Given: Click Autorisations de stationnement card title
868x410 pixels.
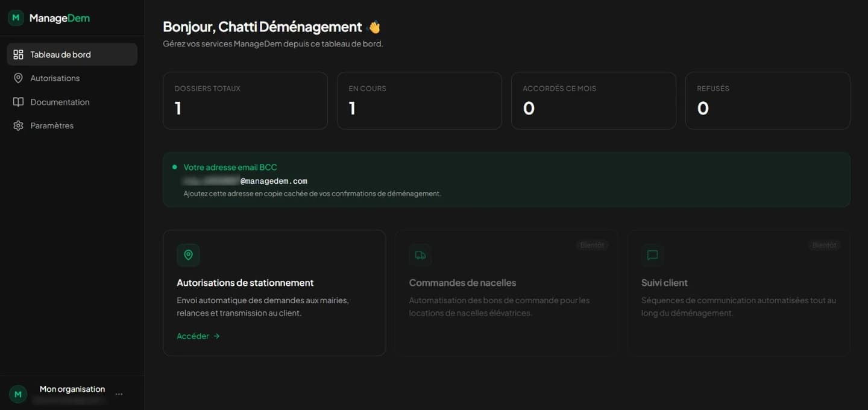Looking at the screenshot, I should pos(245,283).
